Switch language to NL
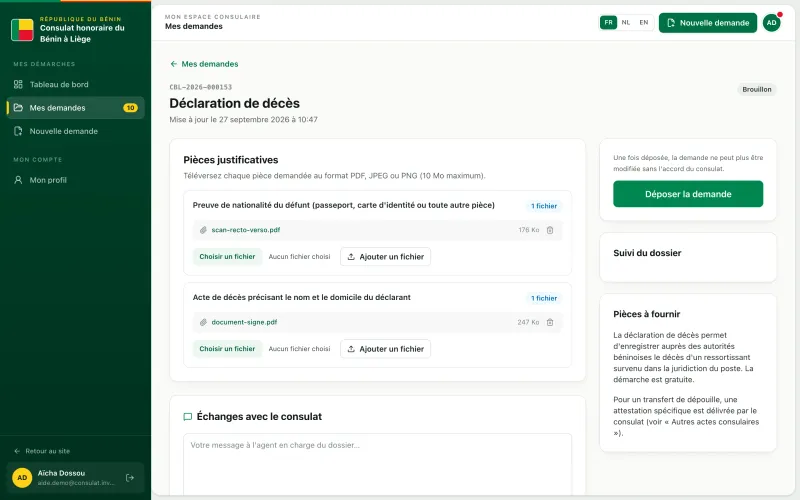Screen dimensions: 800x500 626,22
